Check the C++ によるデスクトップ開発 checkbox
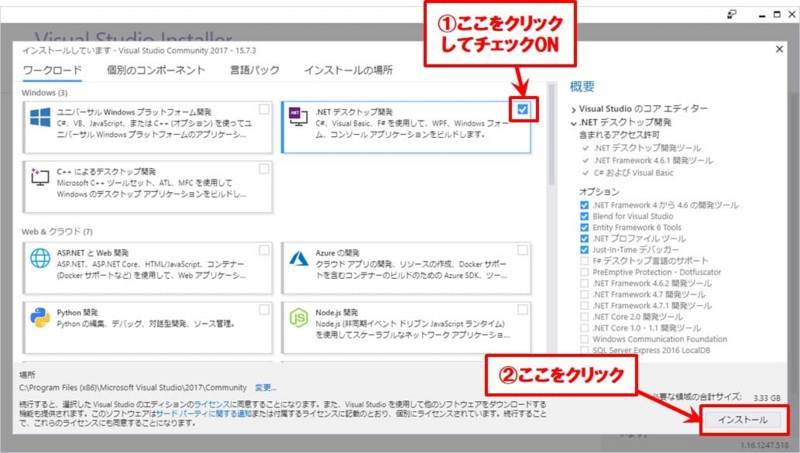Viewport: 800px width, 453px height. coord(264,169)
